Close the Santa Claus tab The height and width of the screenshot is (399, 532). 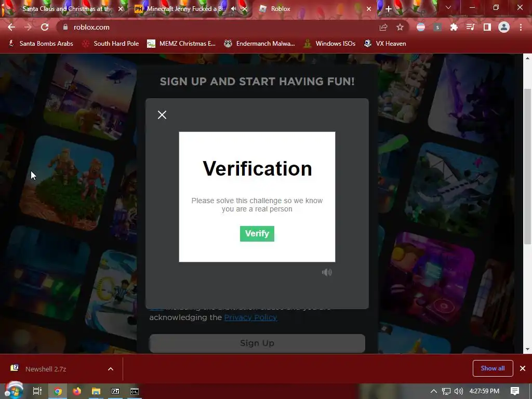[x=121, y=9]
